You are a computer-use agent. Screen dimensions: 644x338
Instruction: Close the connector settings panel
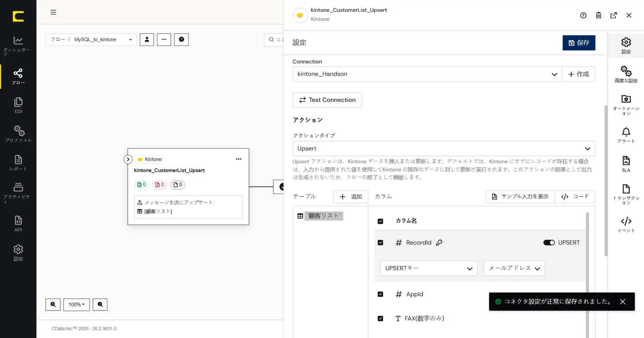[x=629, y=15]
